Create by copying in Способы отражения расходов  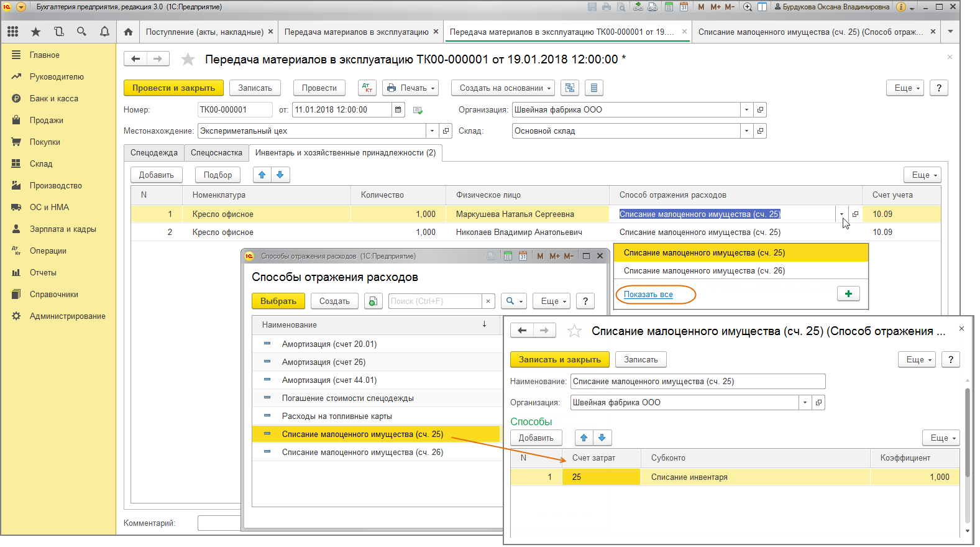click(x=373, y=301)
